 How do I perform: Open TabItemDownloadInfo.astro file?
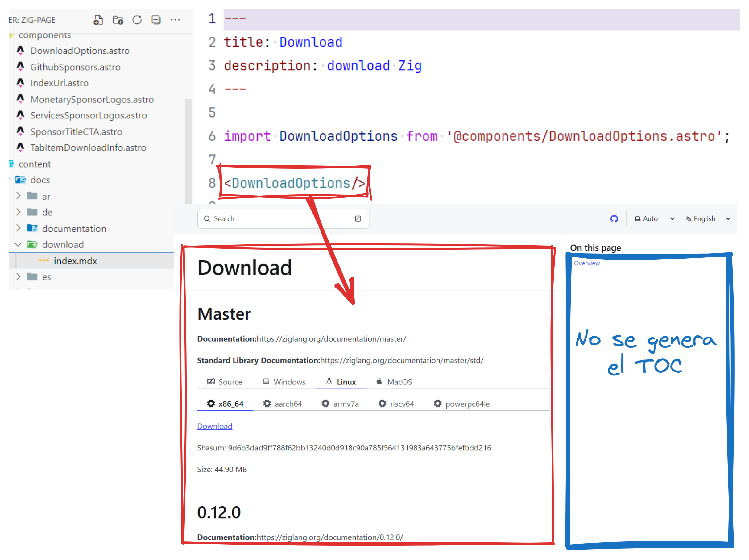pos(88,147)
